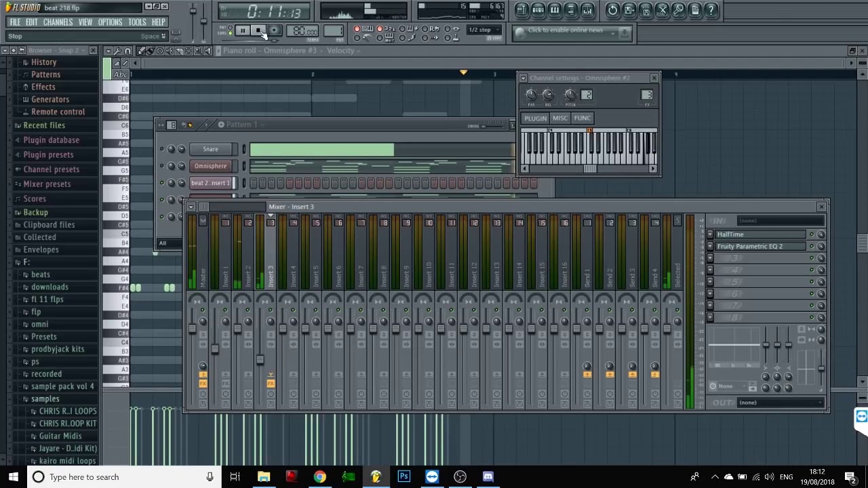Toggle pattern mode indicator
Screen dimensions: 868x488
(230, 28)
